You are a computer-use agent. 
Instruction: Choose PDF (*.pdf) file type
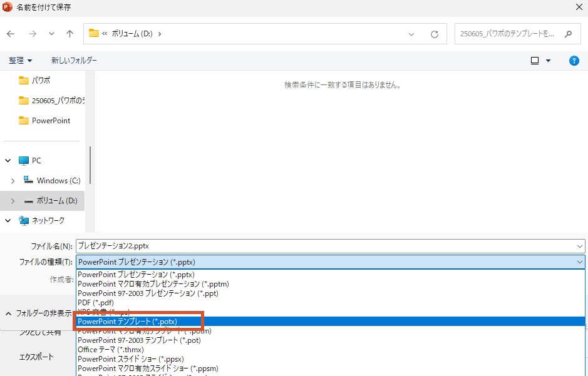click(330, 303)
